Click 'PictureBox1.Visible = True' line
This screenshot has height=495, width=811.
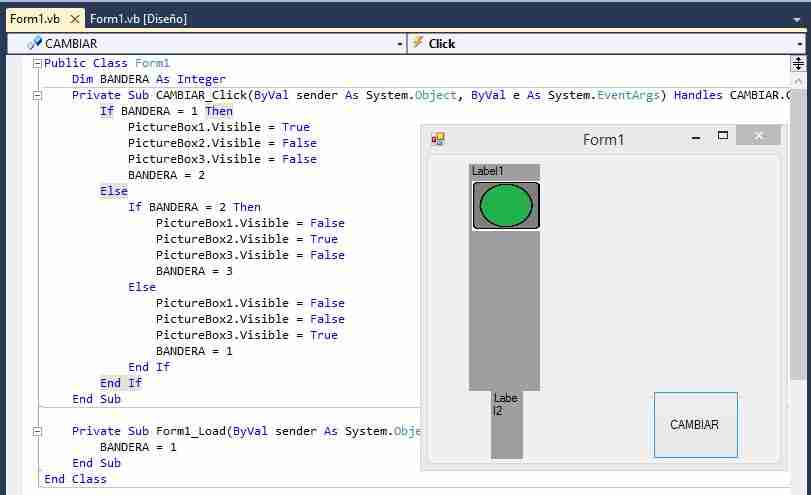tap(219, 127)
